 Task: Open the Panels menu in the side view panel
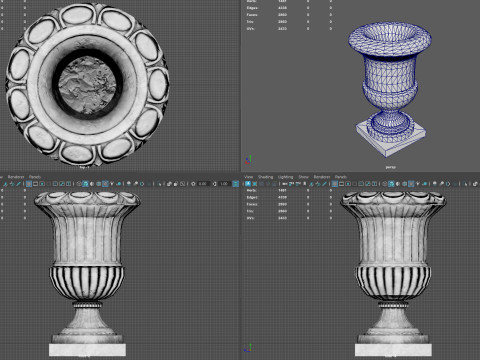[x=341, y=177]
